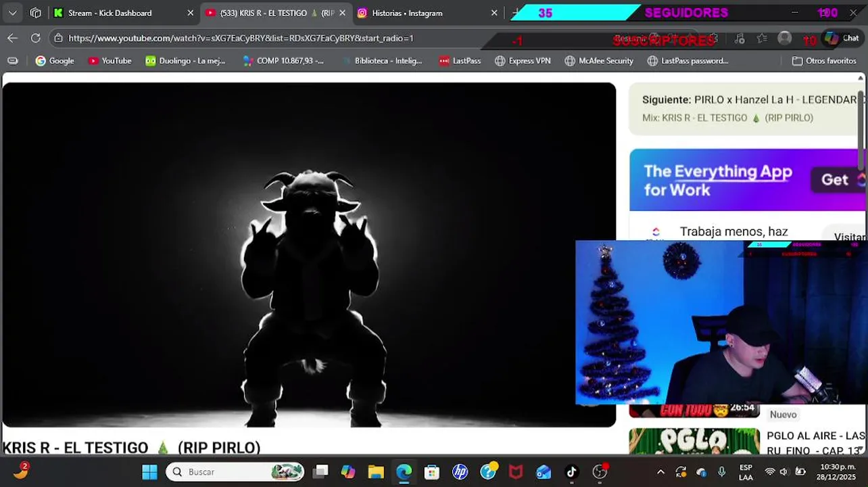Screen dimensions: 868x487
Task: Go back with the browser back arrow
Action: 12,39
